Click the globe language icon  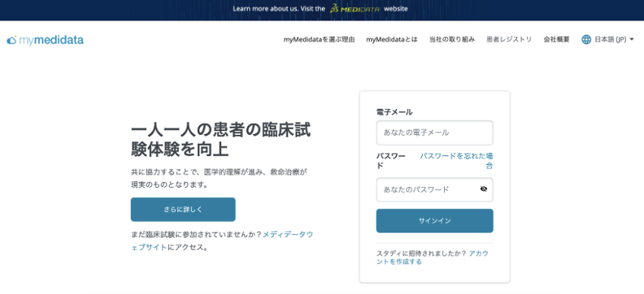coord(586,39)
